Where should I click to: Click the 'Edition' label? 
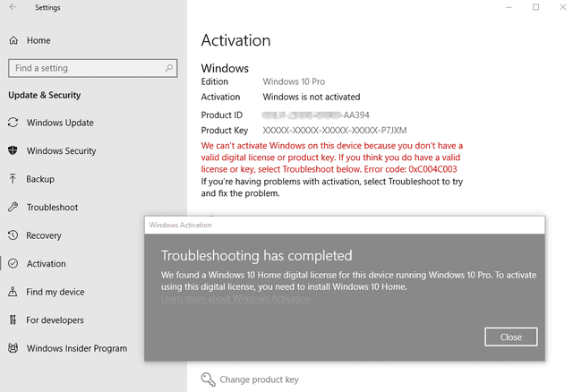point(215,81)
